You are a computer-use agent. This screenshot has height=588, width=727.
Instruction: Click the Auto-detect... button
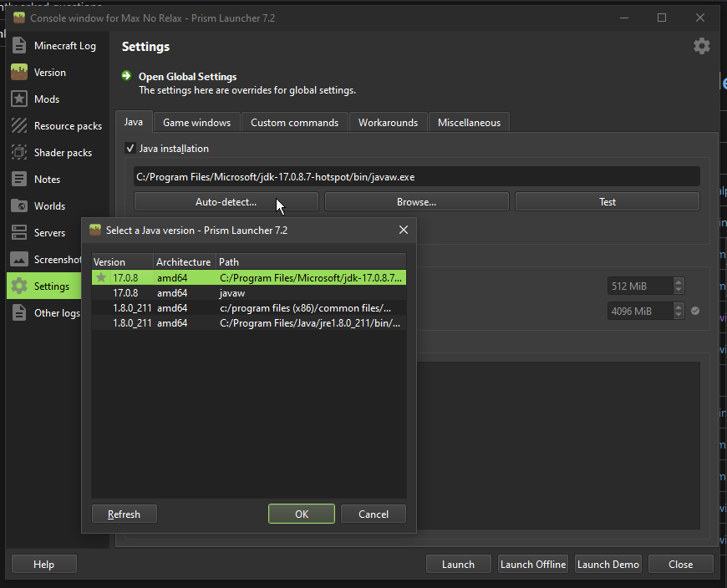click(226, 201)
